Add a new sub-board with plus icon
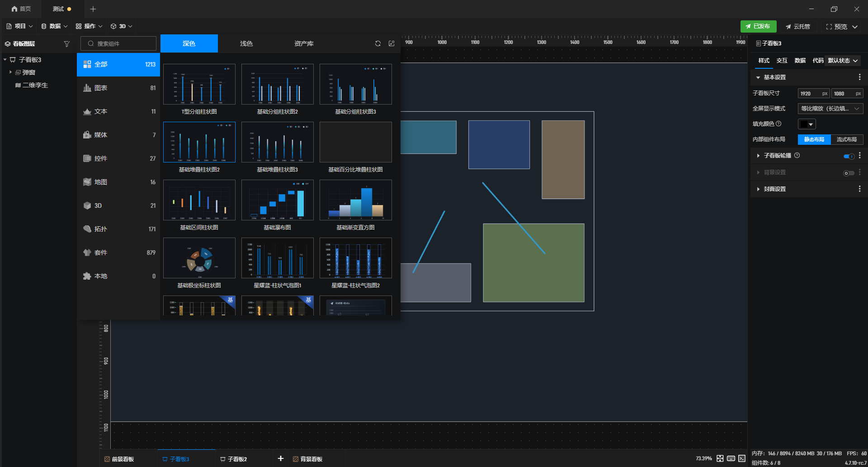The image size is (868, 467). pyautogui.click(x=281, y=458)
